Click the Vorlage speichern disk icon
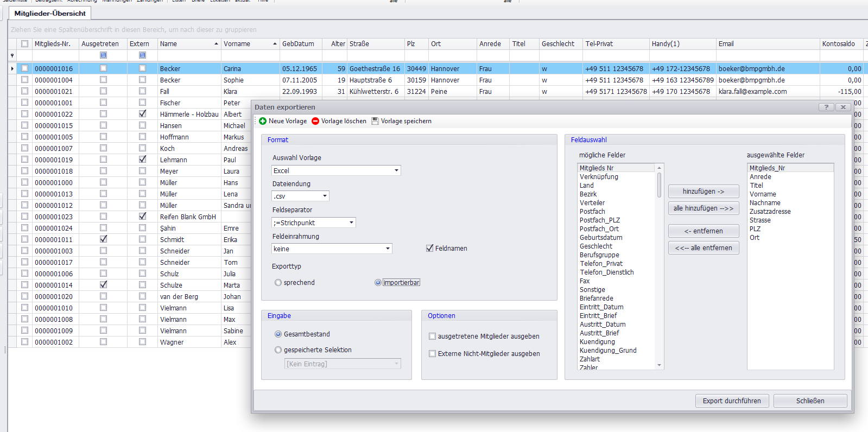The image size is (868, 432). coord(375,121)
